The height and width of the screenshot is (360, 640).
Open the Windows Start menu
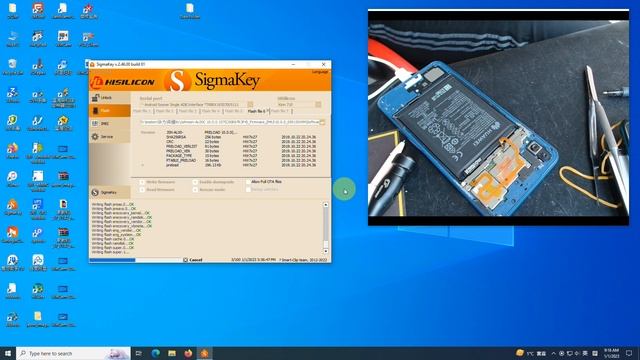tap(8, 353)
